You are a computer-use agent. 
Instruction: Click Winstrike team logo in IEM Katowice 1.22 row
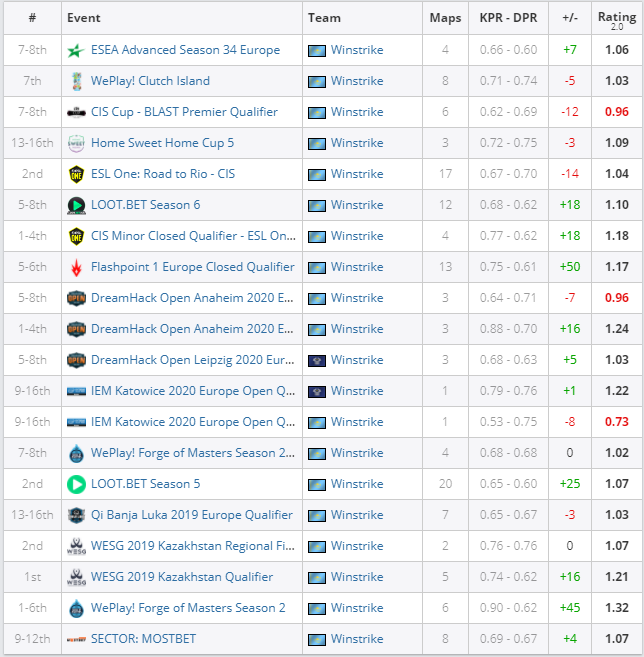click(317, 392)
